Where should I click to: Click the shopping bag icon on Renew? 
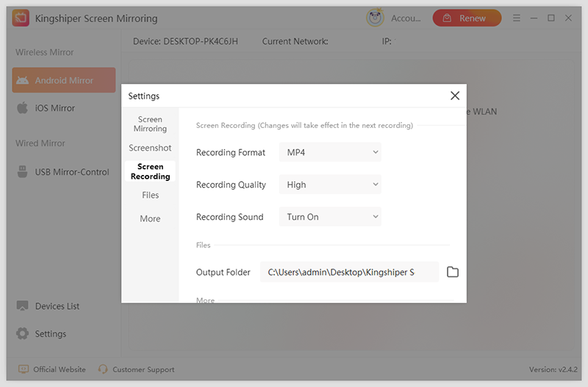point(447,18)
